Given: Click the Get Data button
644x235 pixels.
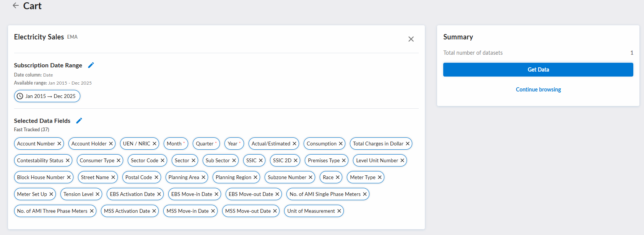Looking at the screenshot, I should pos(538,70).
